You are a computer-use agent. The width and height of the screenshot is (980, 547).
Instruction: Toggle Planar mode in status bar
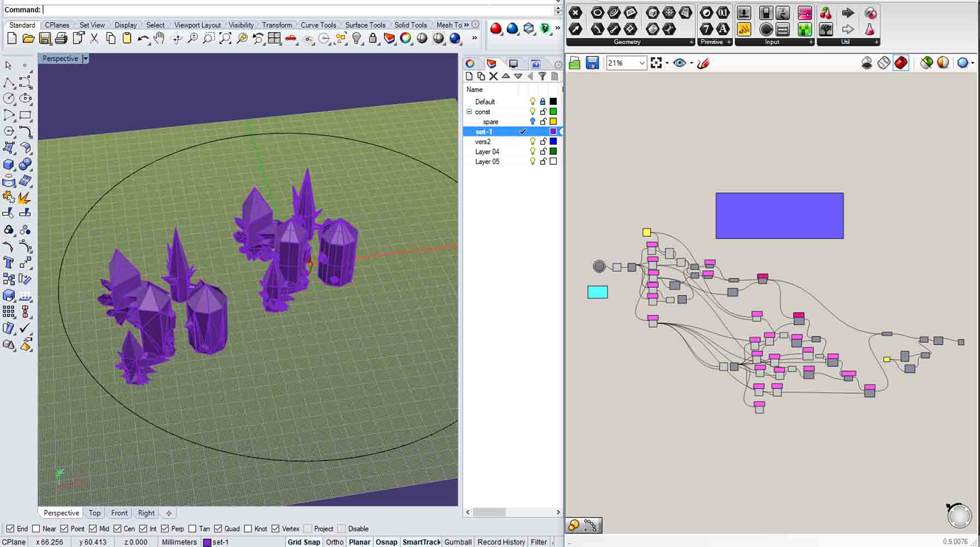359,542
